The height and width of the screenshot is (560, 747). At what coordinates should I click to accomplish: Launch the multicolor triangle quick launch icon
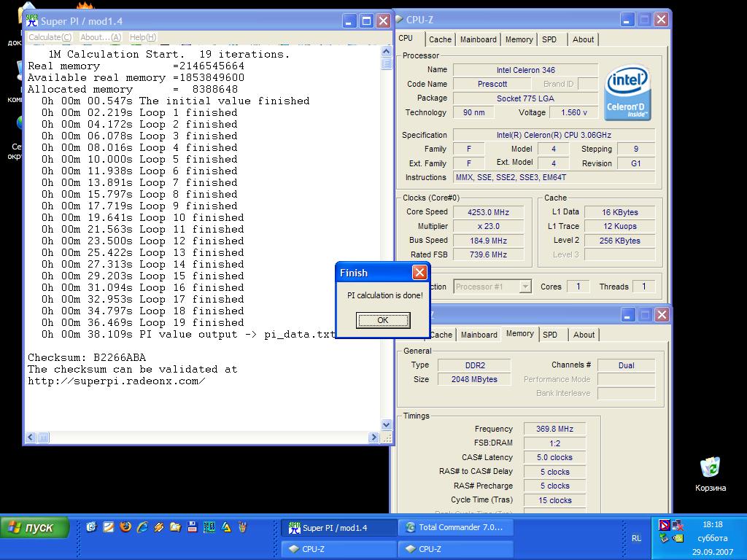tap(226, 527)
